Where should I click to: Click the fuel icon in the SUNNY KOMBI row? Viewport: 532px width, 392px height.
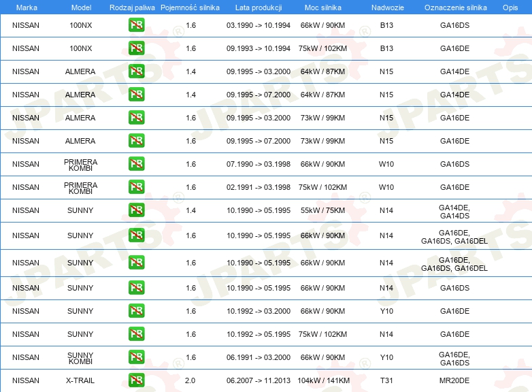(136, 357)
